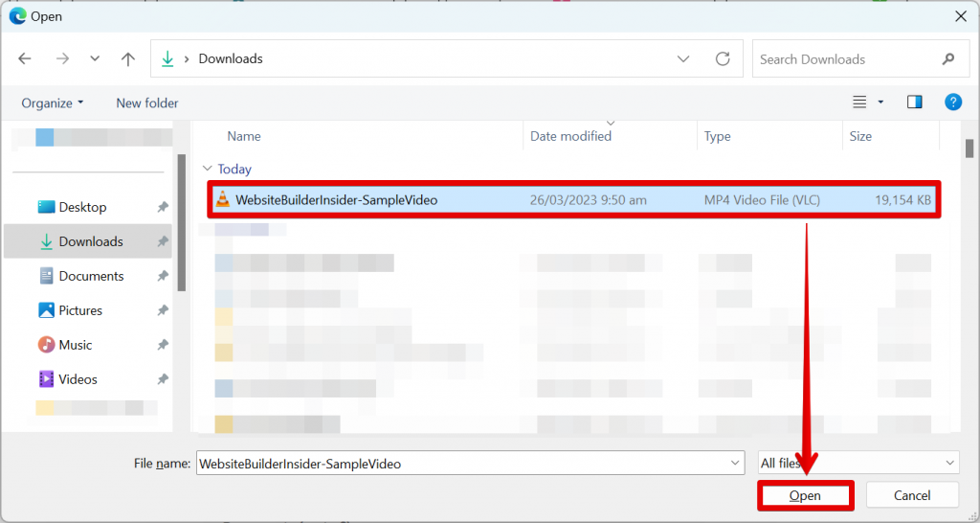This screenshot has height=523, width=980.
Task: Cancel the file dialog
Action: pos(912,495)
